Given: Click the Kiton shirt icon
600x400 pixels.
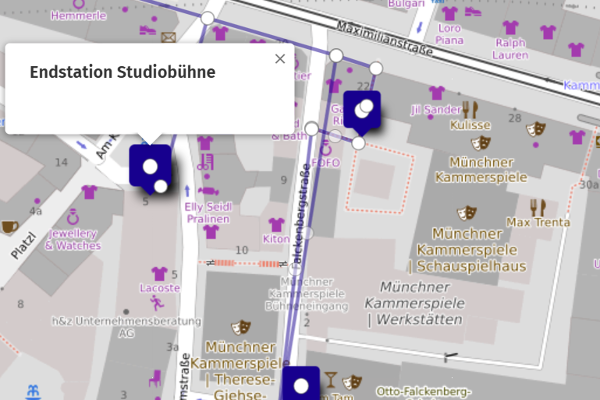Looking at the screenshot, I should [x=276, y=225].
